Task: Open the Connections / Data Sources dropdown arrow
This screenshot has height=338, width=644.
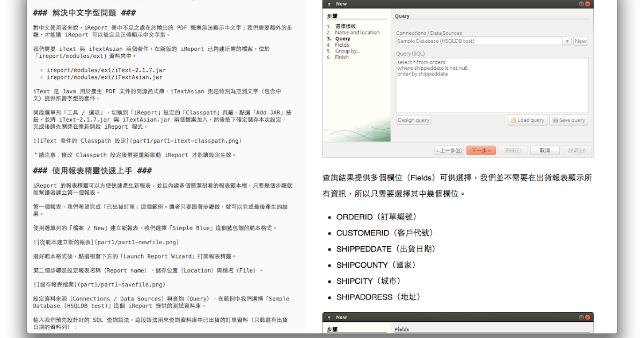Action: [x=567, y=41]
